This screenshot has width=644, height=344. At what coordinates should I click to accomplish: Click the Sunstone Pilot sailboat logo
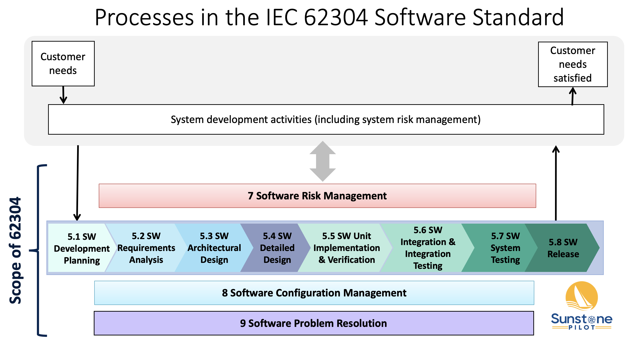(x=581, y=296)
